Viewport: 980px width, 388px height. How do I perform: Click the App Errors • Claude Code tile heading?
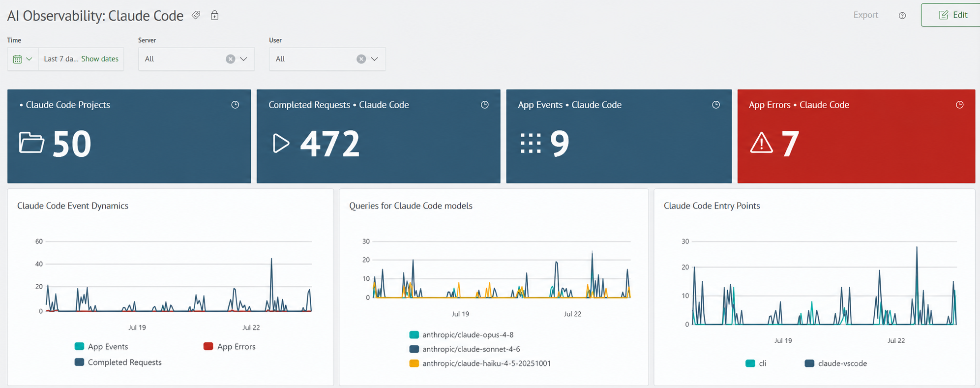(x=799, y=105)
